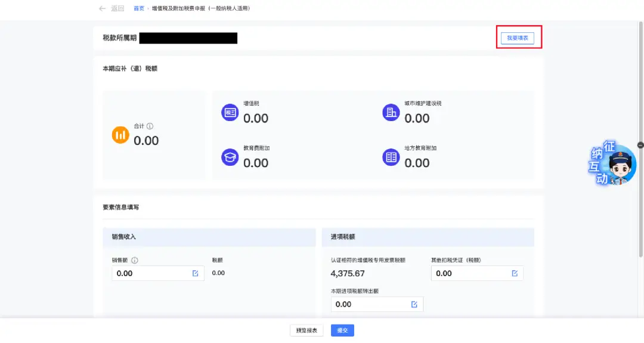The height and width of the screenshot is (343, 644).
Task: Click the 本期进项税额转出额 input field
Action: tap(377, 304)
